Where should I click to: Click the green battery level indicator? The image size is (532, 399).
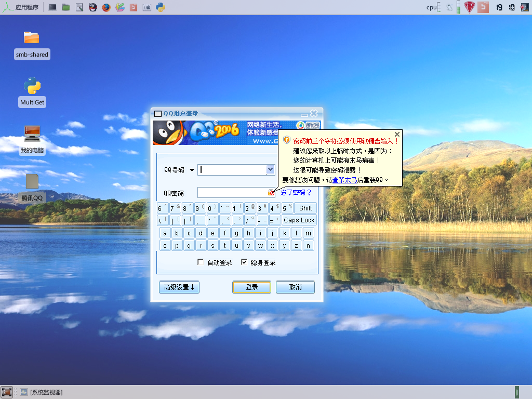[x=458, y=7]
